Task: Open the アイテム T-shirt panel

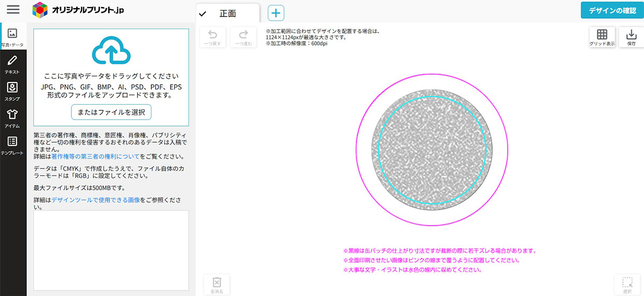Action: [13, 119]
